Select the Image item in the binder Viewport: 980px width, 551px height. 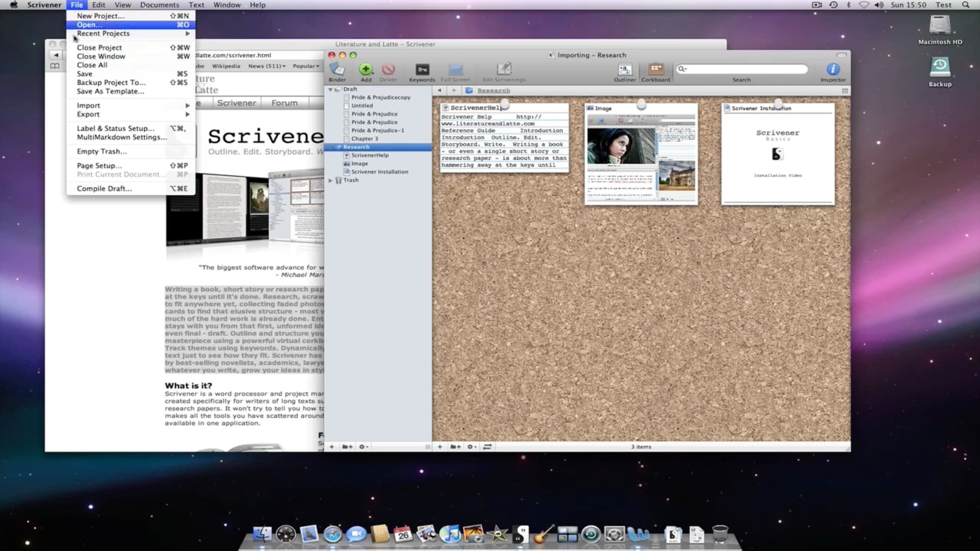click(x=359, y=164)
